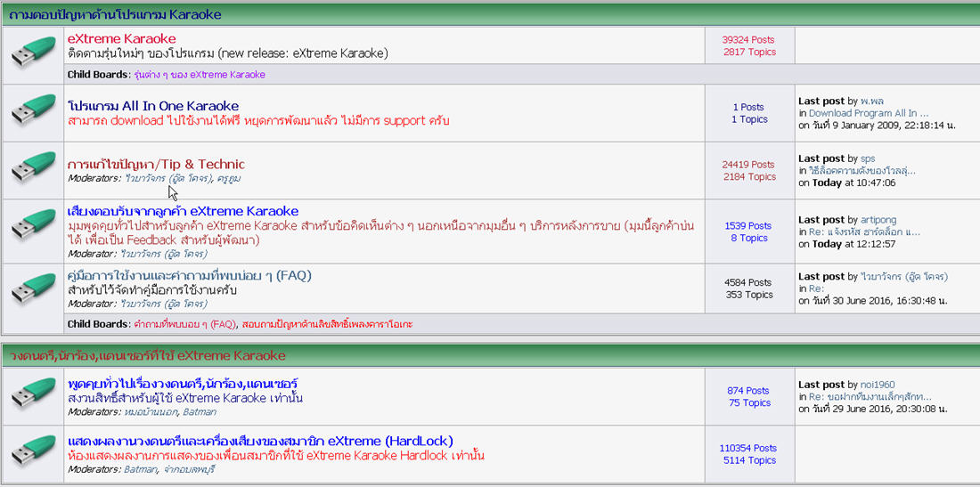980x487 pixels.
Task: Open last post author artipong profile
Action: click(878, 220)
